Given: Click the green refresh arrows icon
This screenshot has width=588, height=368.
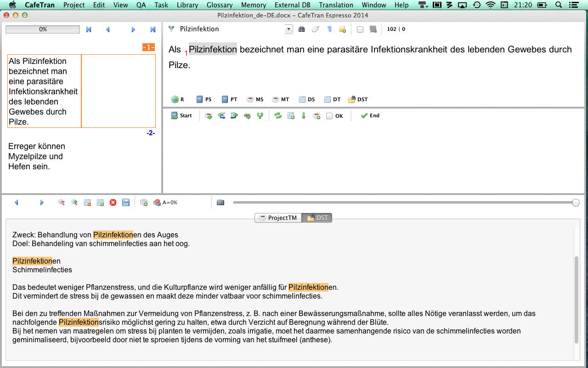Looking at the screenshot, I should [278, 116].
